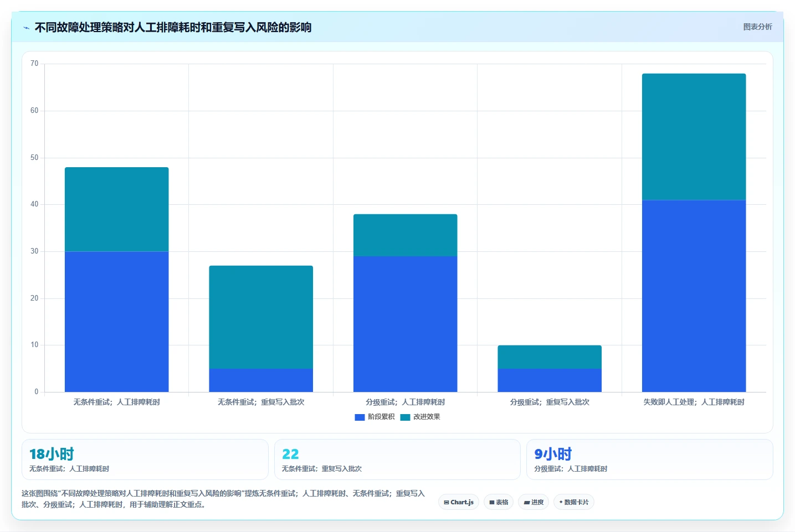Click the x-axis label 无条件重试；人工排障耗时

click(x=116, y=402)
